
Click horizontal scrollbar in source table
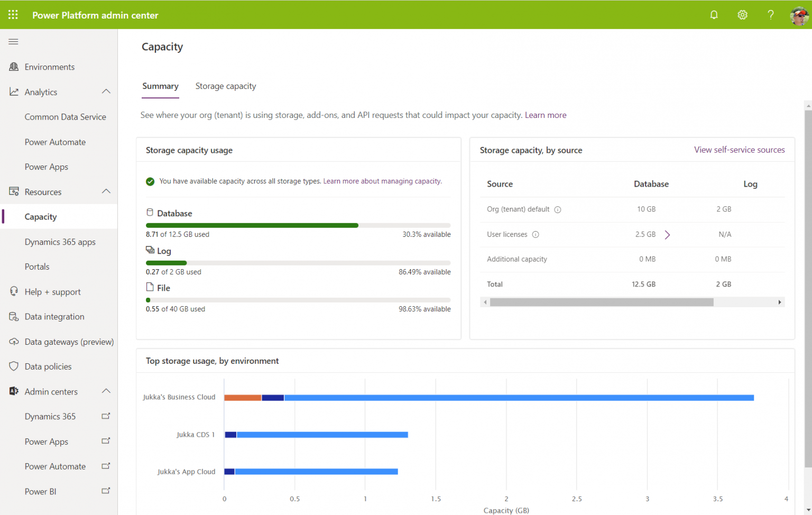click(x=602, y=302)
